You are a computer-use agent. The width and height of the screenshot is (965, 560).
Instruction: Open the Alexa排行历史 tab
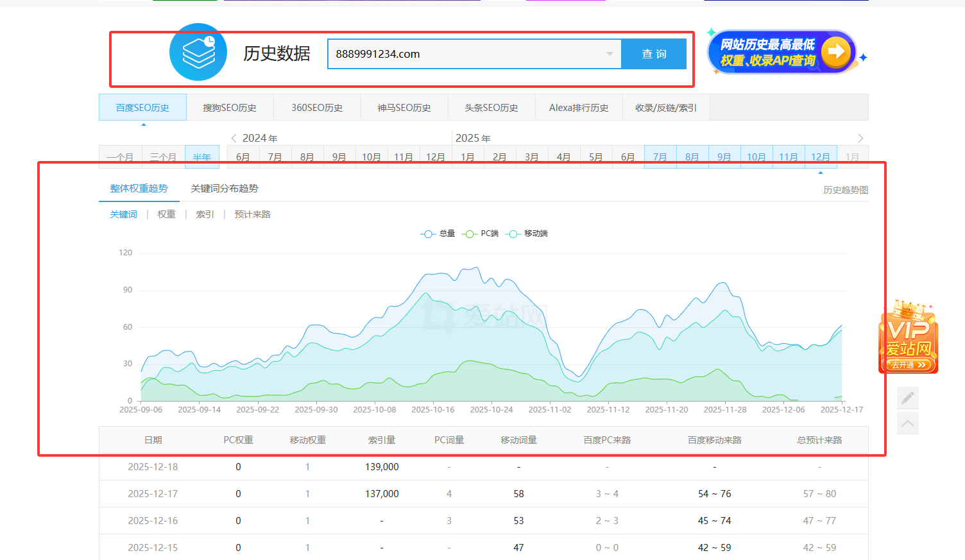579,108
